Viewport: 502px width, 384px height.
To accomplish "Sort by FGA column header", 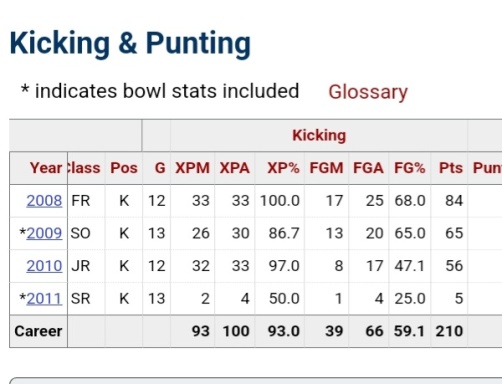I will point(368,168).
